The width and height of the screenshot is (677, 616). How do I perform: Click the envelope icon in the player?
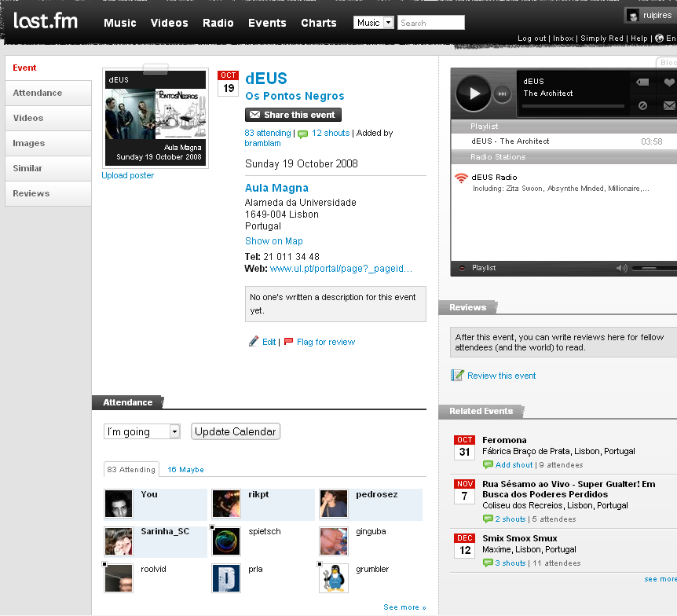click(x=669, y=105)
